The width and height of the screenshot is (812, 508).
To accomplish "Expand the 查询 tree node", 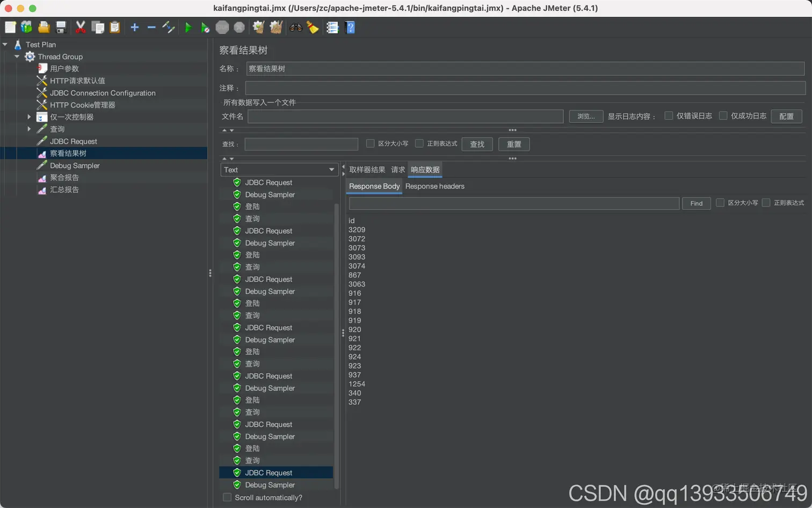I will click(x=30, y=129).
